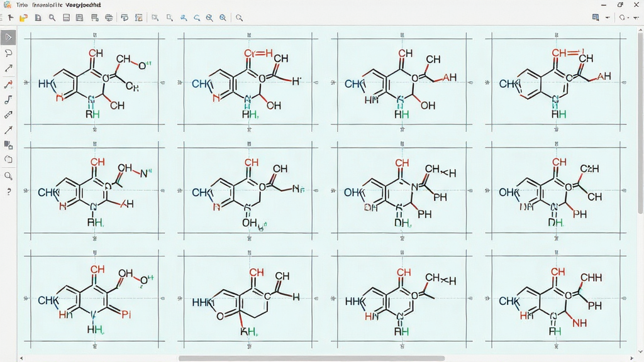
Task: Select the furan-ring molecule in bottom row
Action: 248,299
